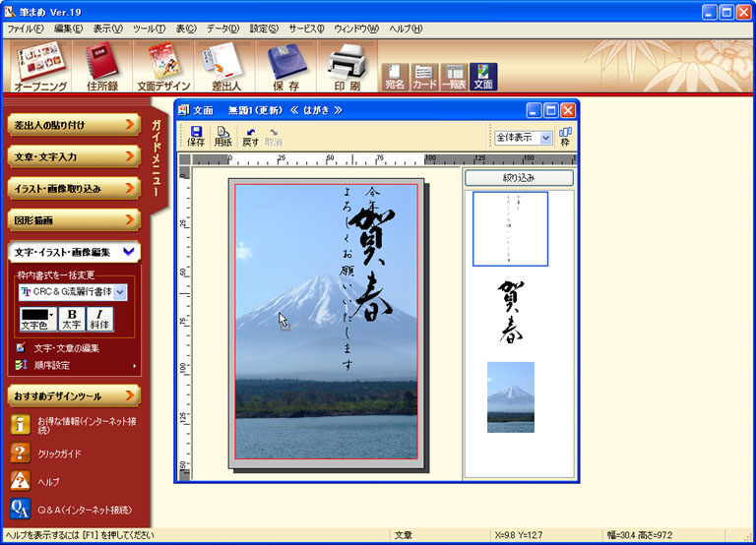This screenshot has height=545, width=756.
Task: Open the 住所録 address book
Action: pyautogui.click(x=101, y=66)
